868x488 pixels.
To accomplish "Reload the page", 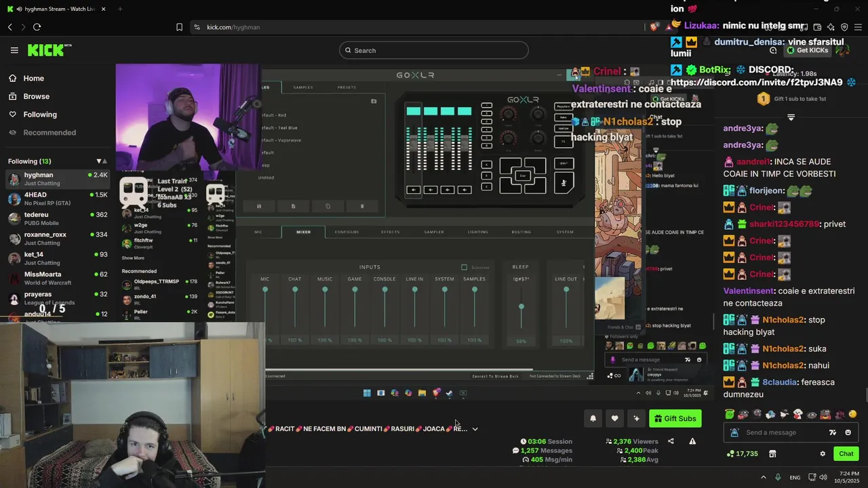I will click(x=37, y=27).
